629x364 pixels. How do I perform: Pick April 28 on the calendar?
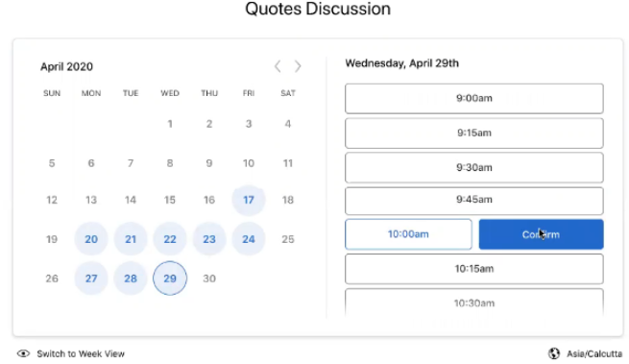tap(131, 279)
